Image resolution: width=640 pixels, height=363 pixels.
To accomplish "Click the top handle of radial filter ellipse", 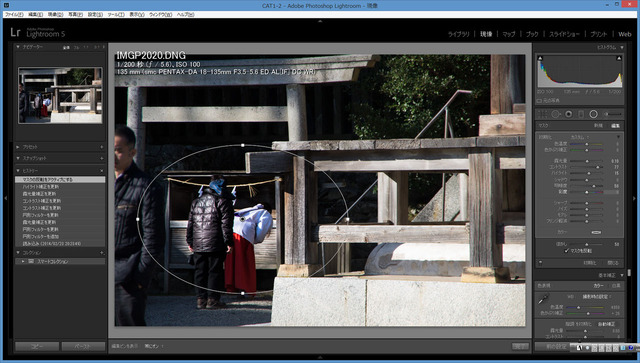I will [x=243, y=145].
